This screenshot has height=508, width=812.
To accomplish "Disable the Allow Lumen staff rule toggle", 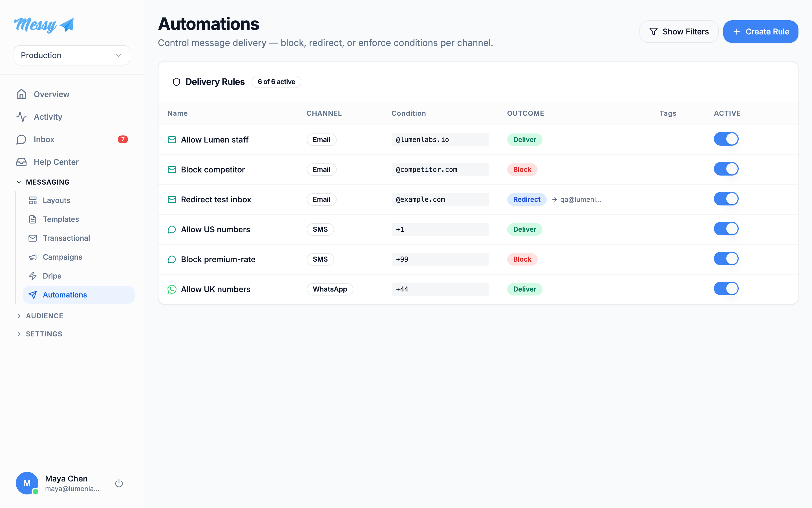I will coord(726,139).
